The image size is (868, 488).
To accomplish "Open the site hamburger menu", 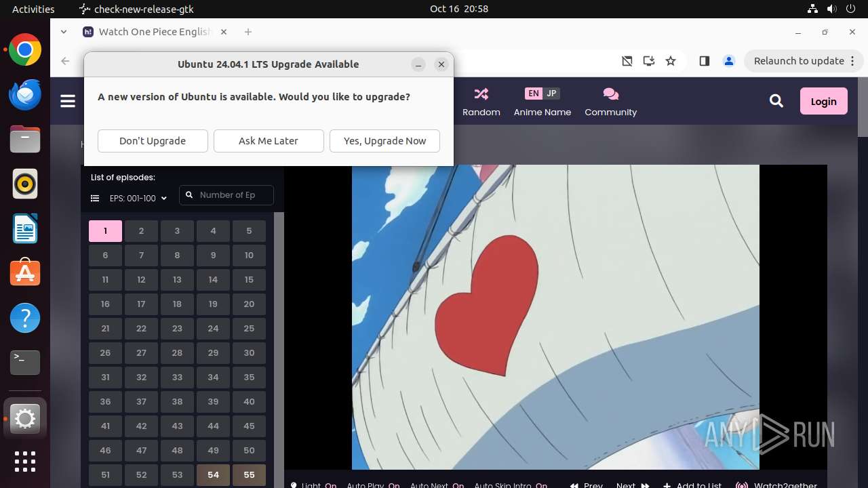I will (x=68, y=101).
